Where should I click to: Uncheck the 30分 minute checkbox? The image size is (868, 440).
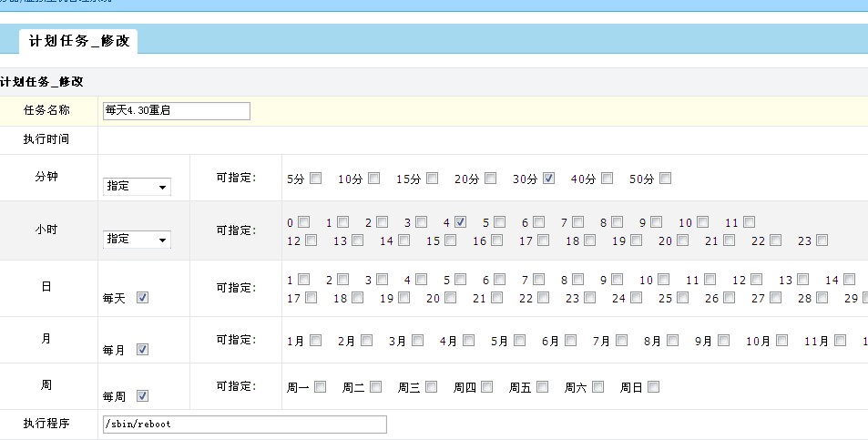[x=548, y=179]
